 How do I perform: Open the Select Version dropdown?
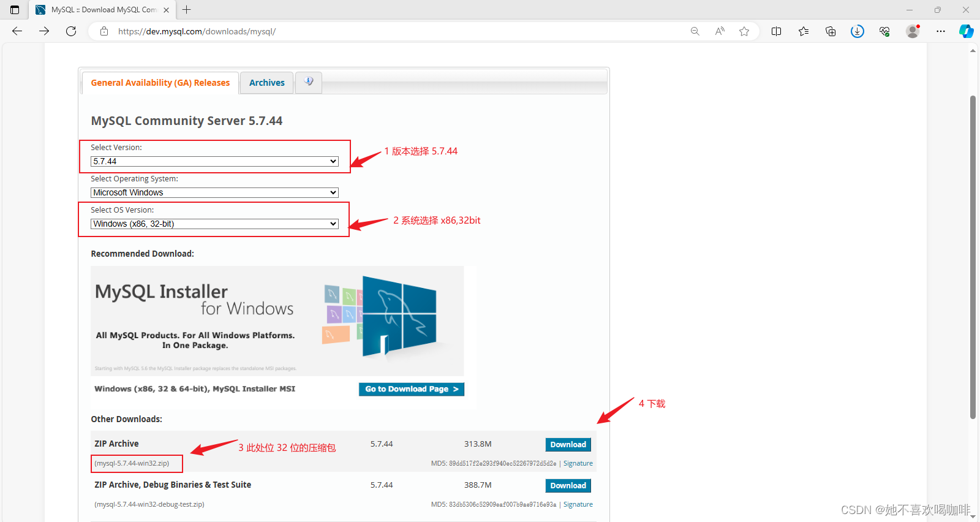click(x=214, y=161)
